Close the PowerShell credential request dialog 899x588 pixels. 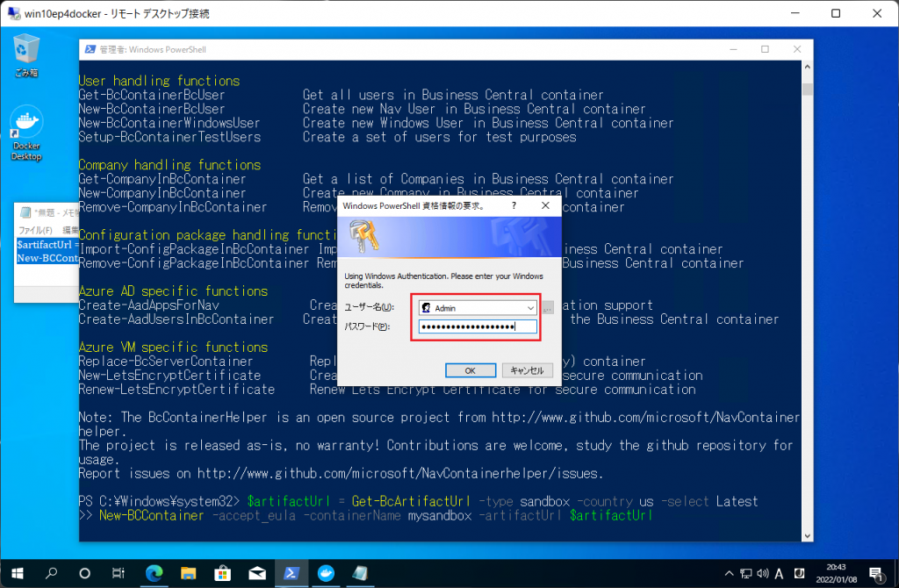(x=545, y=205)
